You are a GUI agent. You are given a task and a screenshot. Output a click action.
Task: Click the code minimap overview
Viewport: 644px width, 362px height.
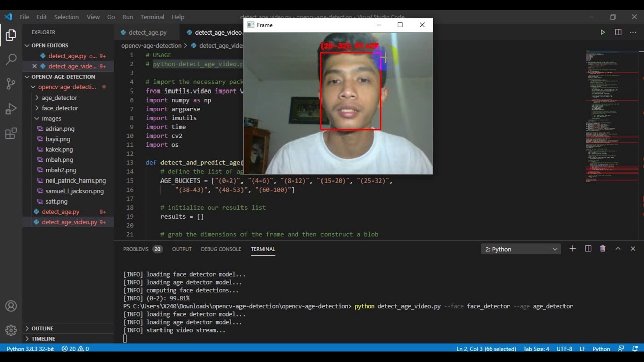611,116
